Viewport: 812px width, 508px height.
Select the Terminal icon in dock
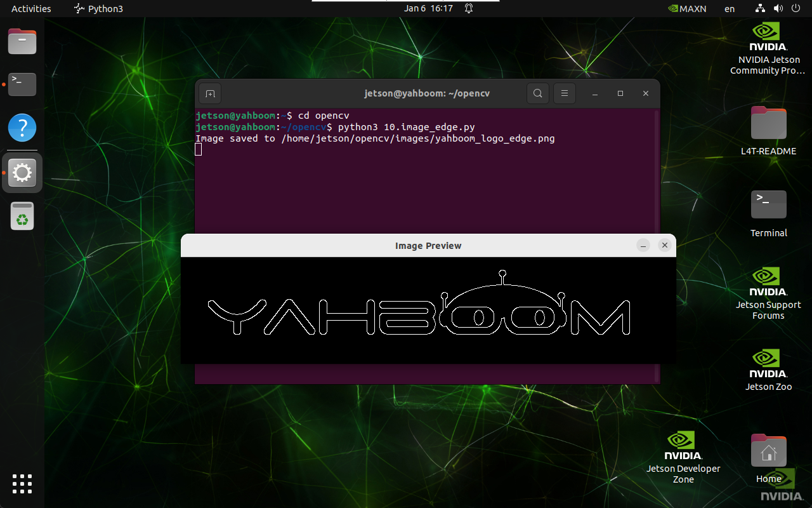[x=22, y=84]
